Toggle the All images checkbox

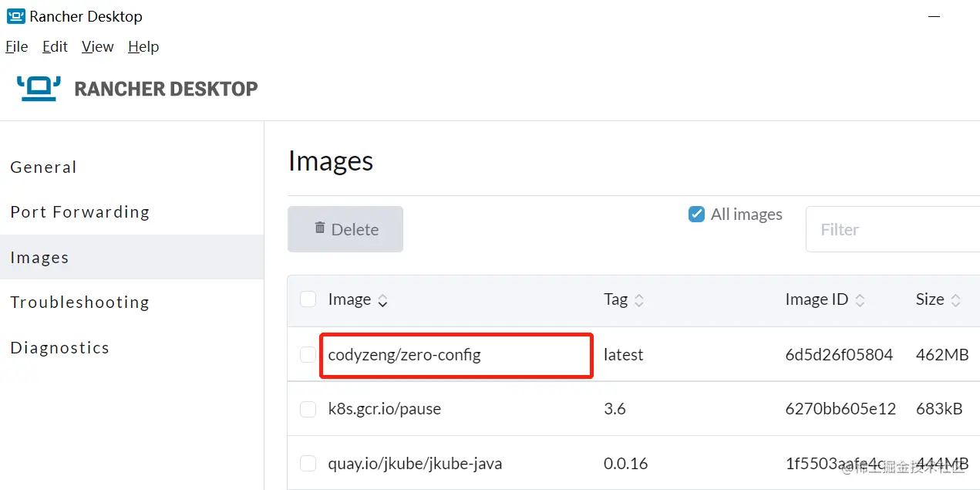[696, 215]
